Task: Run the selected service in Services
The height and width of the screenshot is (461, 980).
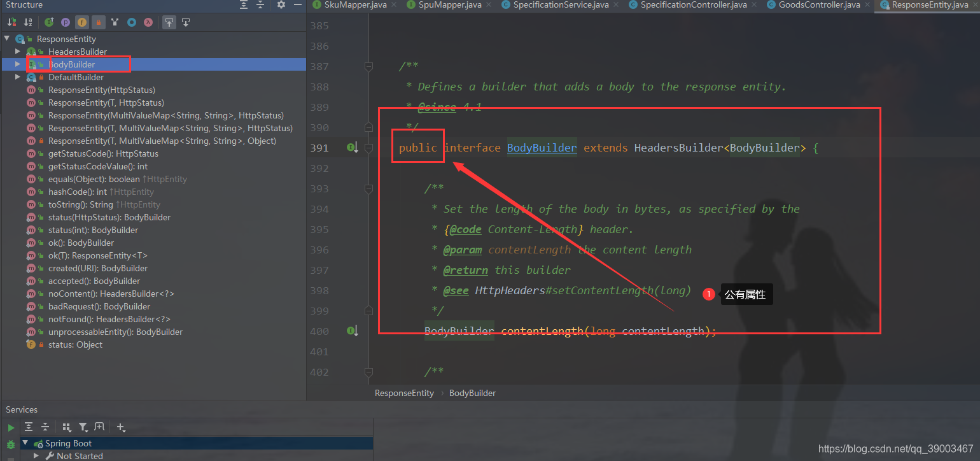Action: 11,428
